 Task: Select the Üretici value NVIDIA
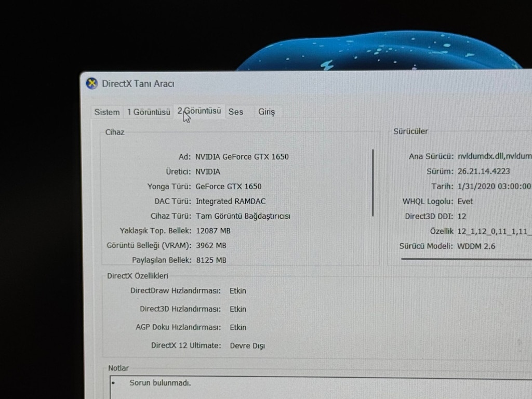click(x=208, y=171)
